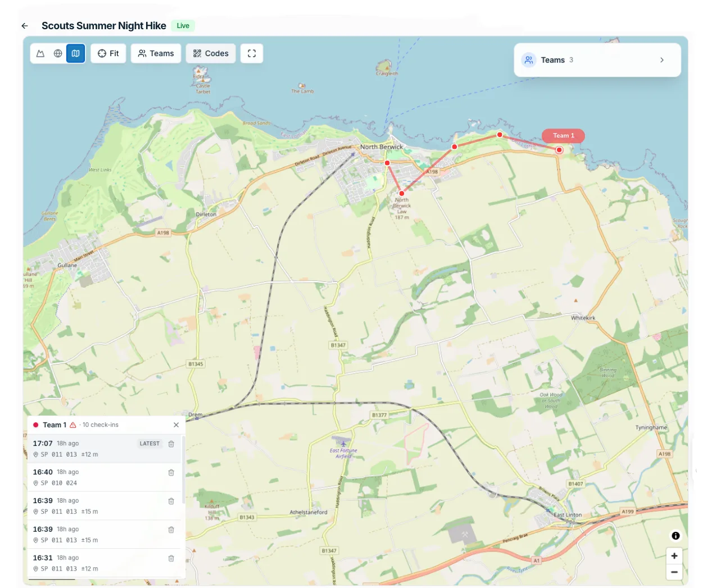Click the East Linton label
707x588 pixels.
coord(568,515)
